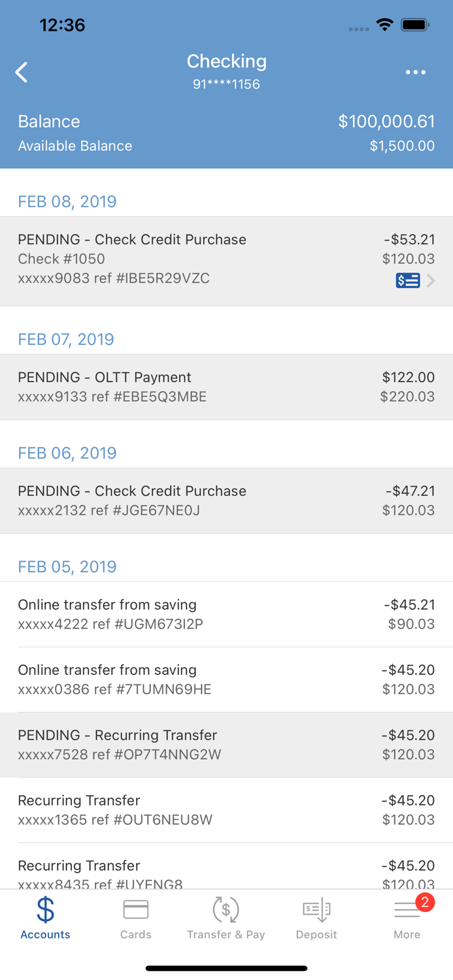Select the Cards icon in bottom navigation
Image resolution: width=453 pixels, height=980 pixels.
135,907
